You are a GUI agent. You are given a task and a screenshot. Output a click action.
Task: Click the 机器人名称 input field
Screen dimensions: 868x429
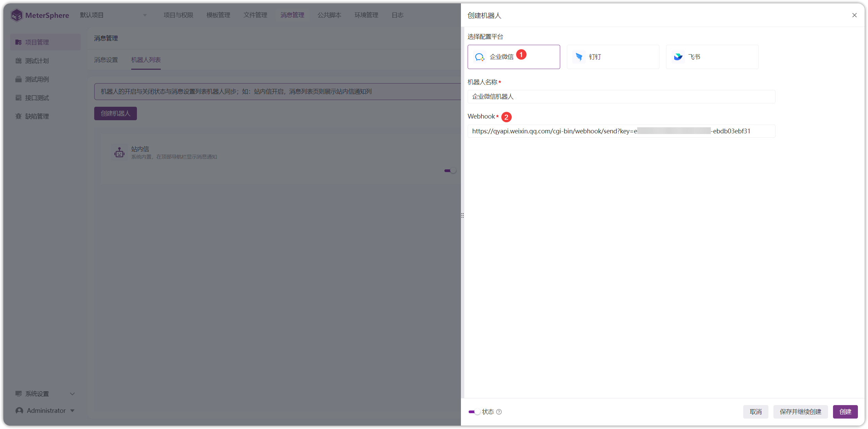[x=621, y=96]
